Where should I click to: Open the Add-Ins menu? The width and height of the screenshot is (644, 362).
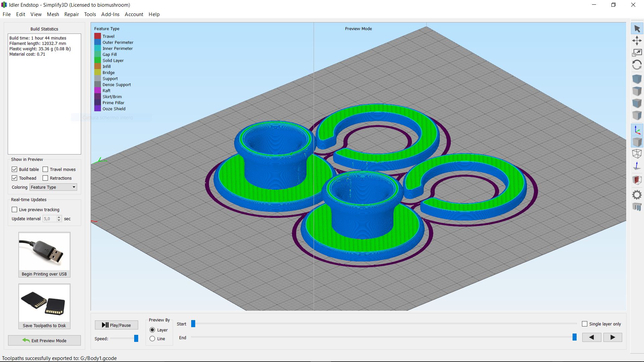click(x=110, y=14)
